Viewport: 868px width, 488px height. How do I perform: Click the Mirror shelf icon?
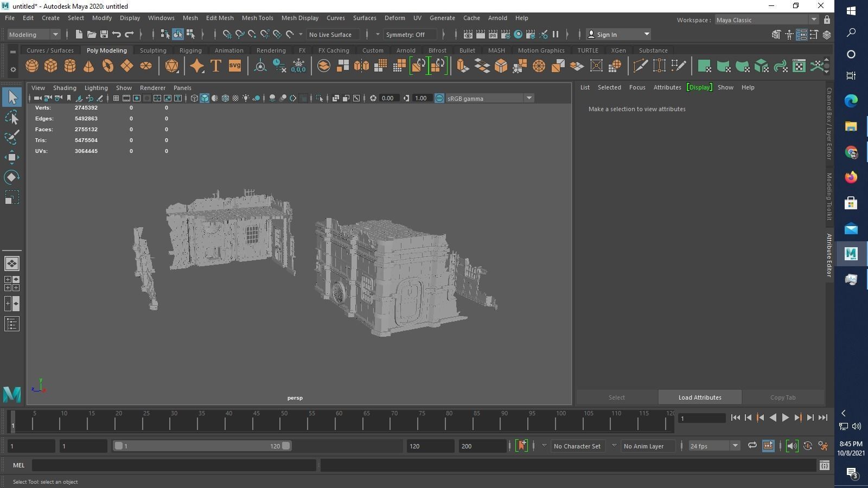(x=361, y=66)
